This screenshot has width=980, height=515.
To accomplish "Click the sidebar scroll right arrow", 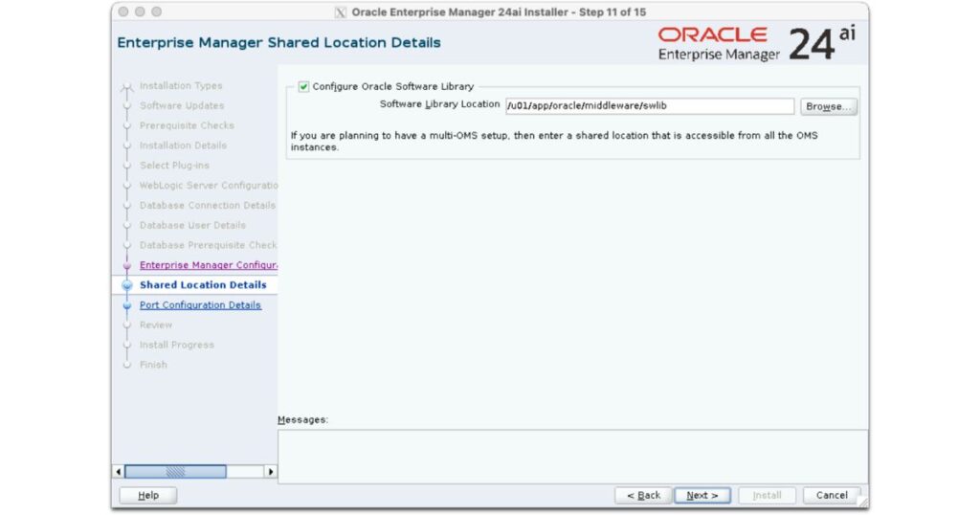I will pyautogui.click(x=271, y=471).
